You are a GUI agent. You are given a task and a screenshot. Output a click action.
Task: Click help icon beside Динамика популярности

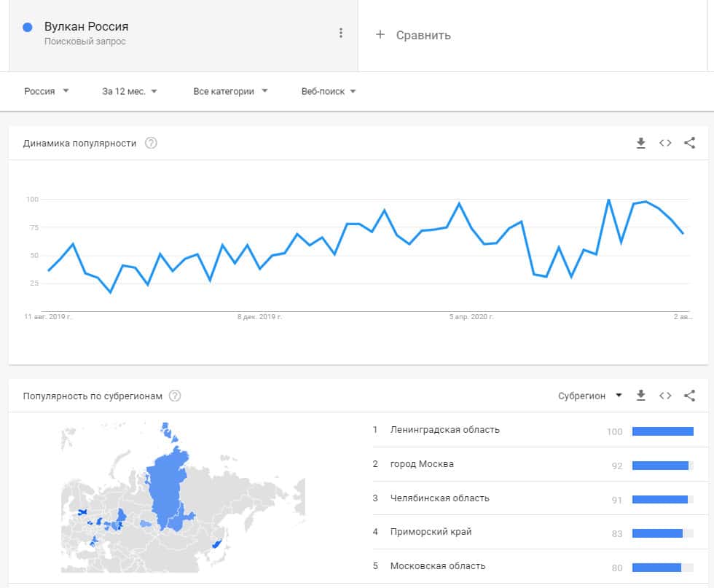[151, 144]
